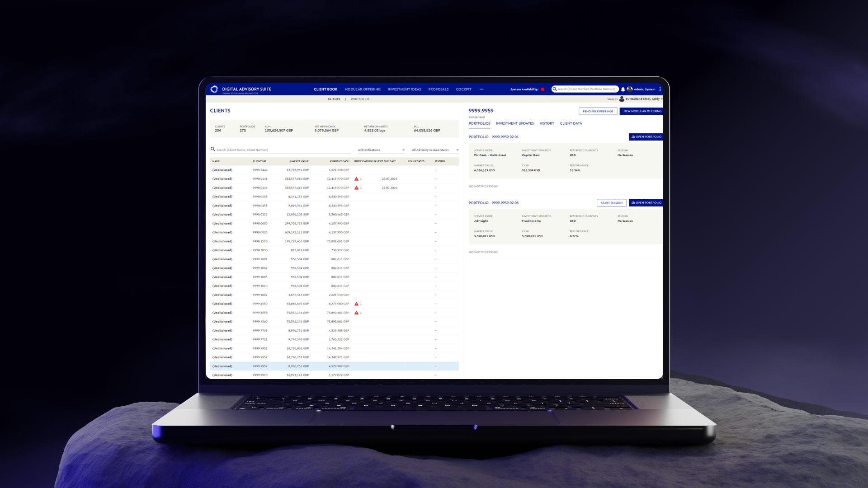Click the Digital Advisory Suite logo icon
868x488 pixels.
tap(214, 89)
